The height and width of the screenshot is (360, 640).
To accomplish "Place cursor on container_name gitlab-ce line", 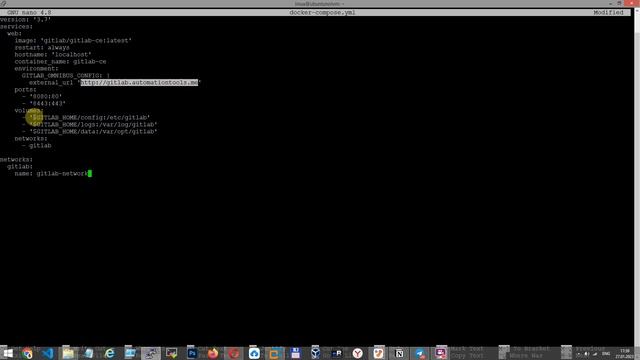I will (x=60, y=61).
